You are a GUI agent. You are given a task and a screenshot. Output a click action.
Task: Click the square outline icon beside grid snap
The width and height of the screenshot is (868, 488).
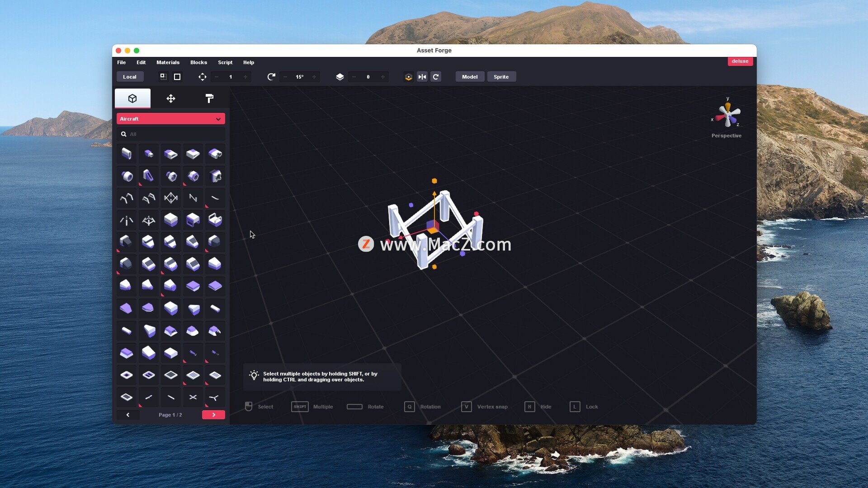(x=177, y=77)
